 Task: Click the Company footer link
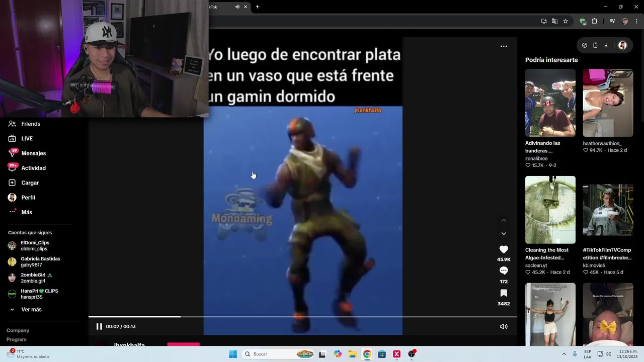coord(18,330)
